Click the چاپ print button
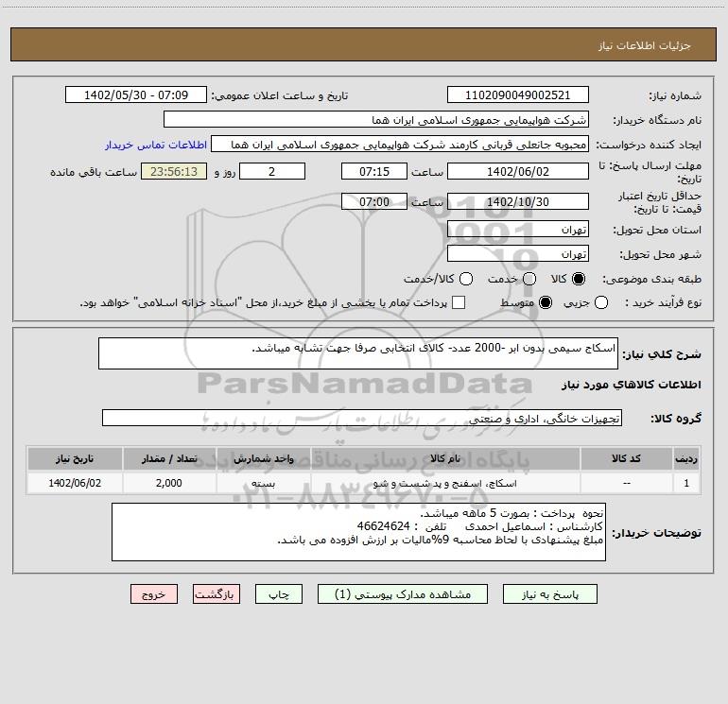728x704 pixels. 279,594
